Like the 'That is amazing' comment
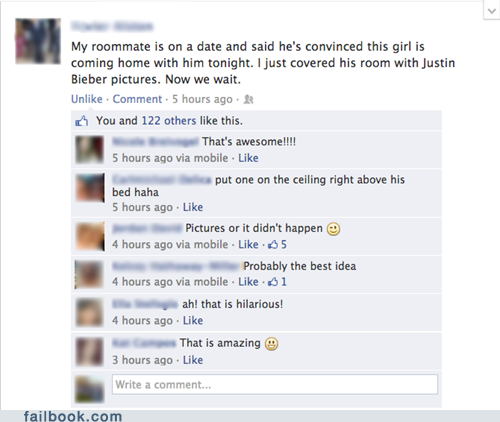500x422 pixels. coord(193,360)
